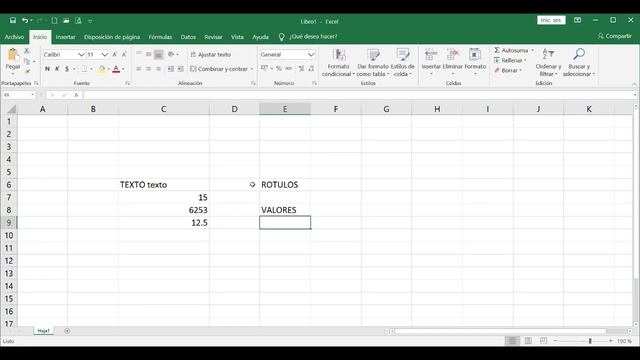Increase font size with larger A icon

tap(115, 54)
